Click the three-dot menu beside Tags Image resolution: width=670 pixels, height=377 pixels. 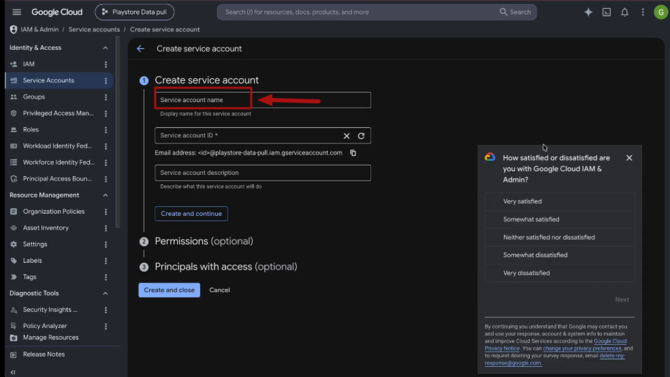click(106, 277)
